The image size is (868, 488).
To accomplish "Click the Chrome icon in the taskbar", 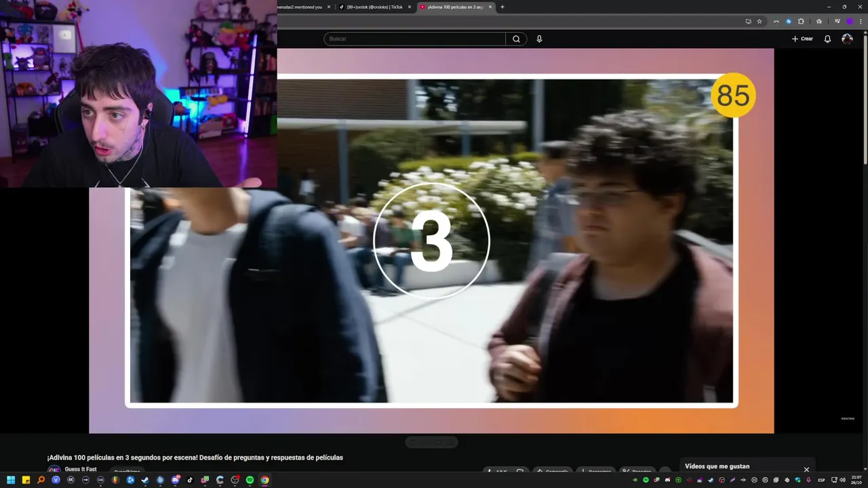I will [x=264, y=480].
